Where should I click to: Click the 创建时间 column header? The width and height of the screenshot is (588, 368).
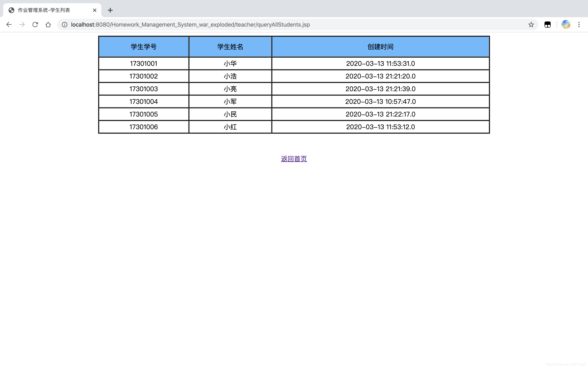point(380,47)
